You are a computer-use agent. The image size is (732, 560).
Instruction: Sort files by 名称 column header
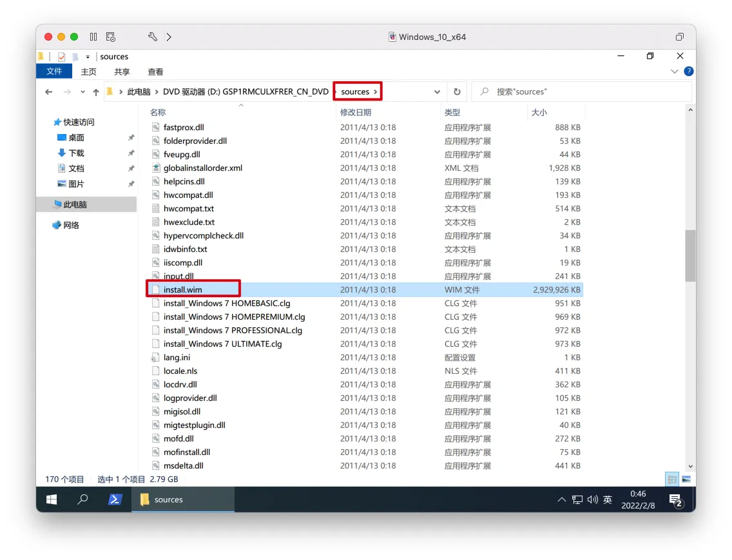pos(158,113)
